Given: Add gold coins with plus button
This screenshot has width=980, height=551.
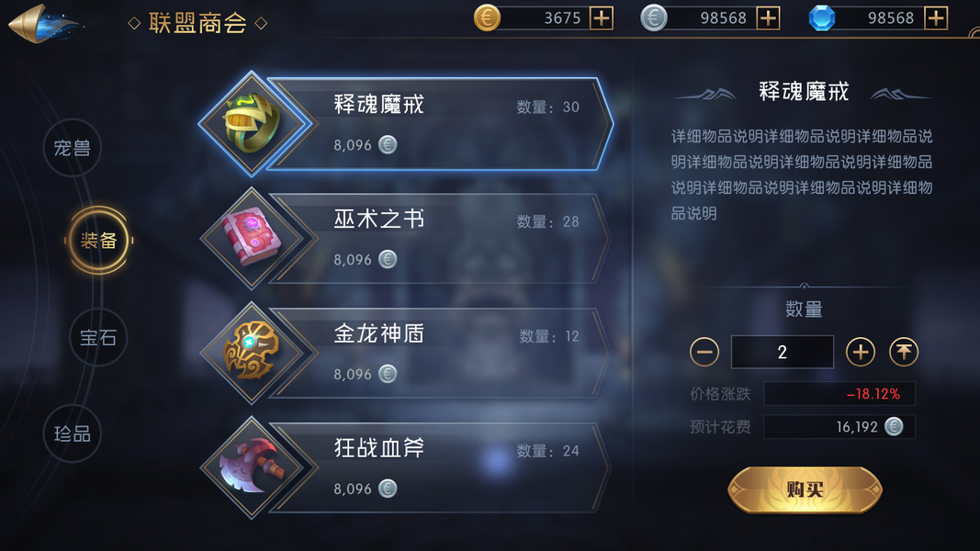Looking at the screenshot, I should 602,18.
